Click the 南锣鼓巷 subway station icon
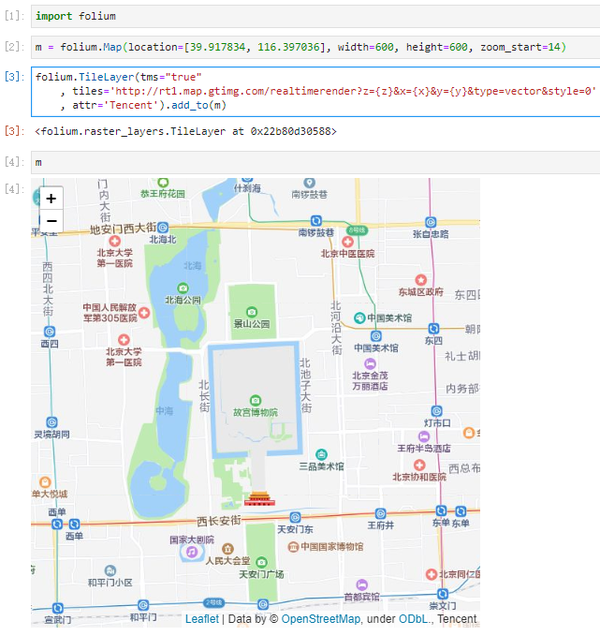The width and height of the screenshot is (600, 636). click(x=316, y=221)
